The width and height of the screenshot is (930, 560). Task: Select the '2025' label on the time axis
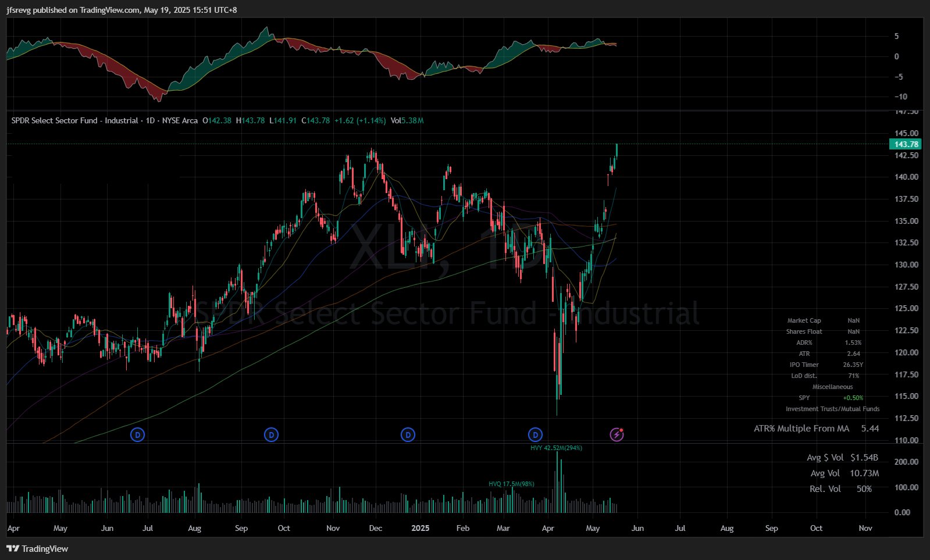click(x=420, y=528)
